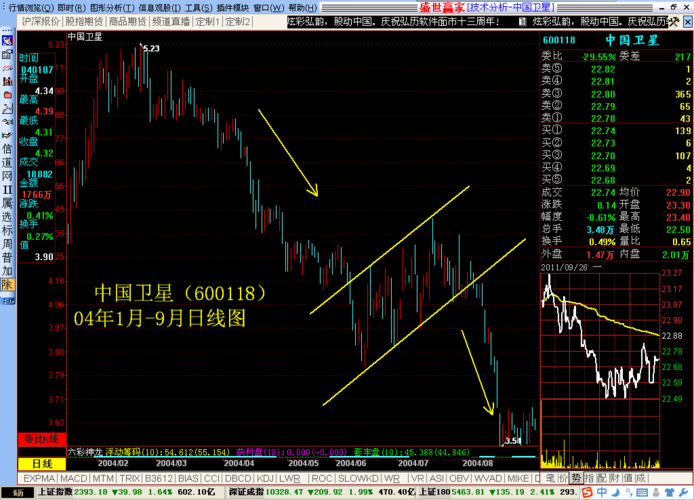Switch to the 股指期货 tab
The image size is (694, 500).
tap(84, 22)
